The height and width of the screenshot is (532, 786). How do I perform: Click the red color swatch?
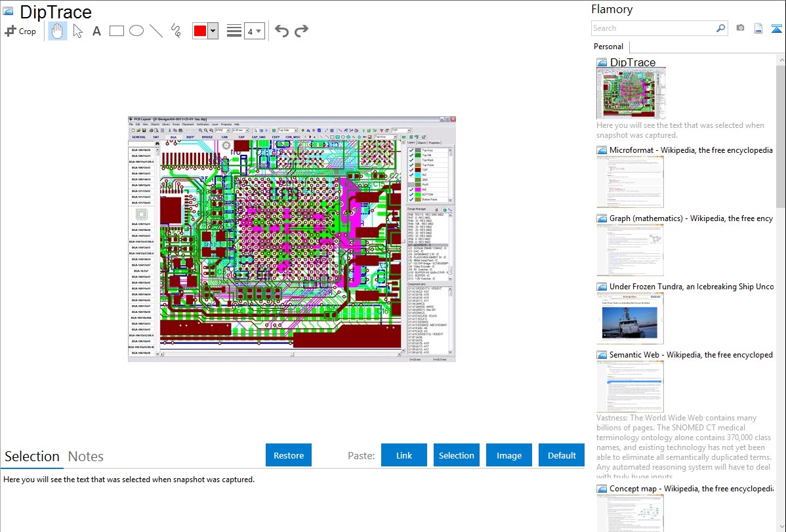pos(200,31)
